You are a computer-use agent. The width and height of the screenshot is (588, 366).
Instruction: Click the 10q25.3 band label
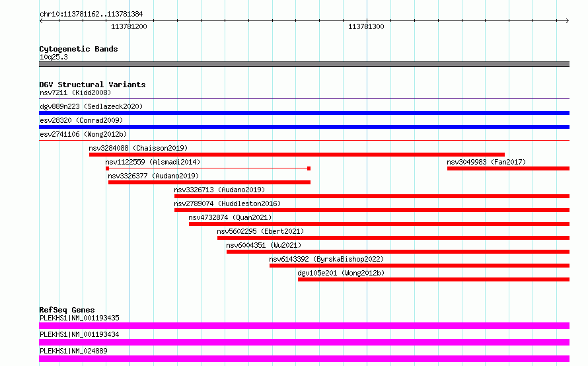click(x=54, y=57)
